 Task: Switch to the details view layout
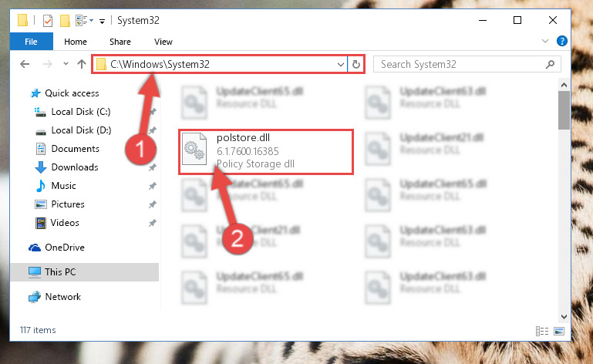[542, 331]
